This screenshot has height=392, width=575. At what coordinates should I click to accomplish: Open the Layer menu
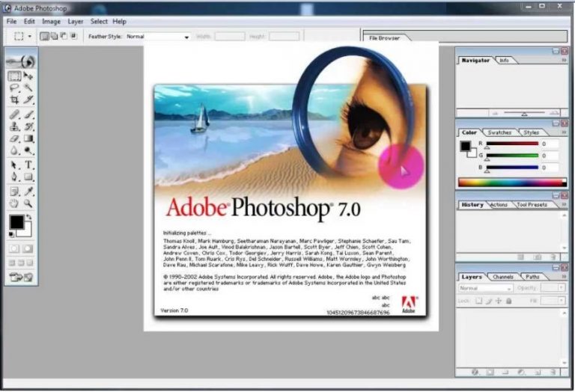pos(76,21)
